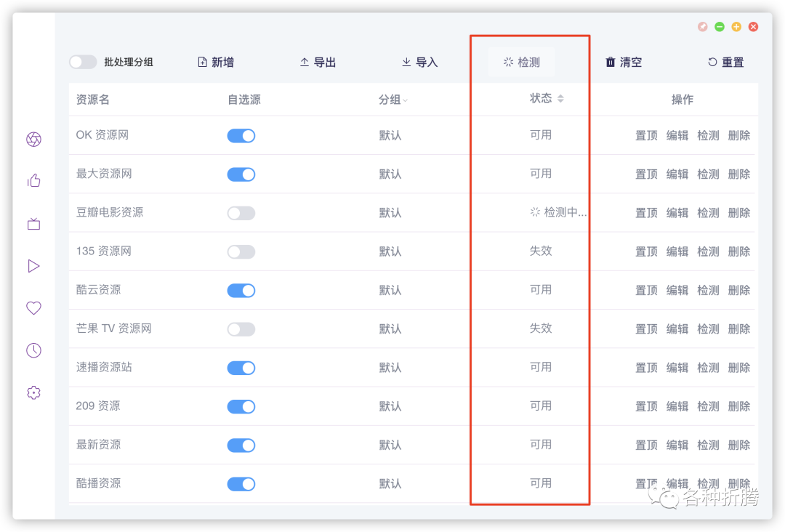
Task: View history using the clock icon
Action: (x=33, y=350)
